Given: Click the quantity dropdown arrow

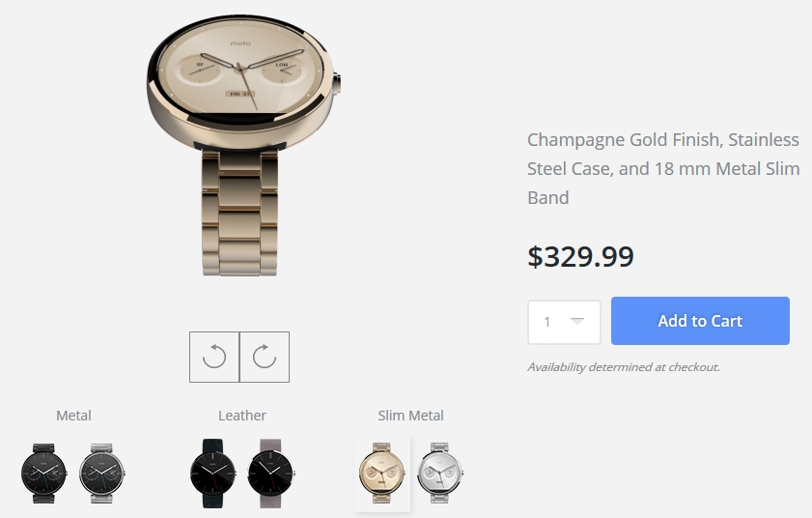Looking at the screenshot, I should (x=577, y=321).
